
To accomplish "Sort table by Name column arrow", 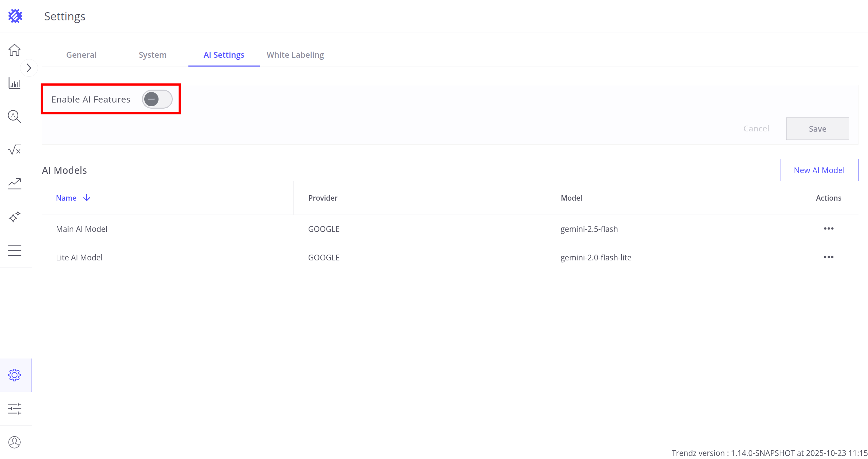I will (x=87, y=198).
